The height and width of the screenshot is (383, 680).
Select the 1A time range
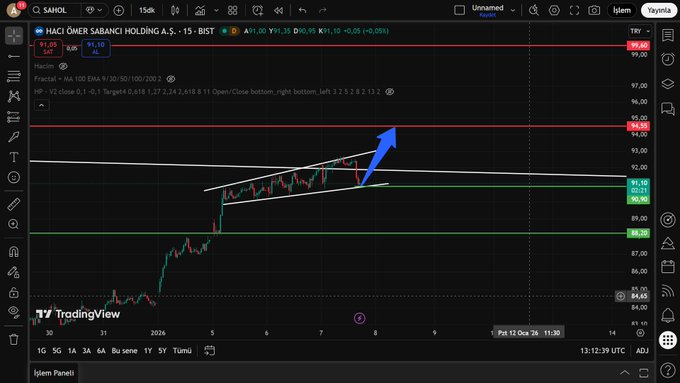72,350
